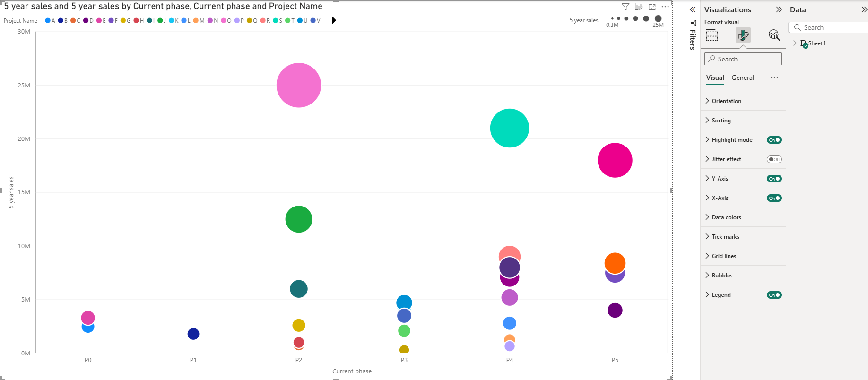Expand the Legend section chevron

[x=707, y=294]
